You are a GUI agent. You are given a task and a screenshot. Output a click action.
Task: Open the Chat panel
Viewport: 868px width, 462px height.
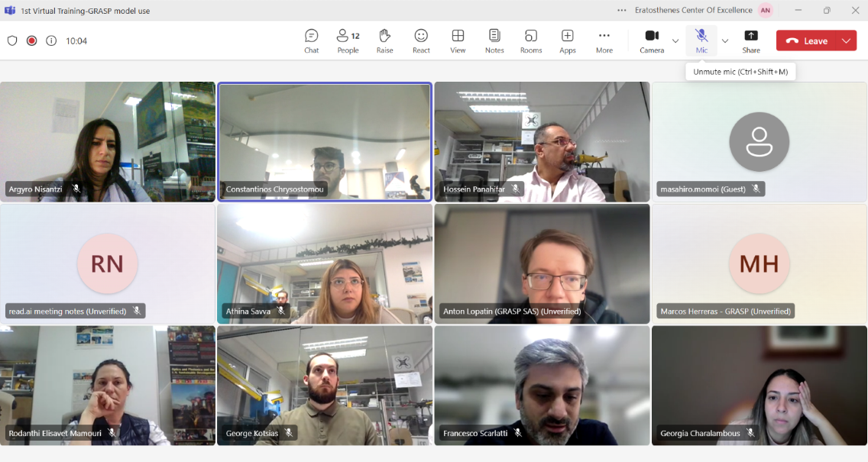click(311, 40)
